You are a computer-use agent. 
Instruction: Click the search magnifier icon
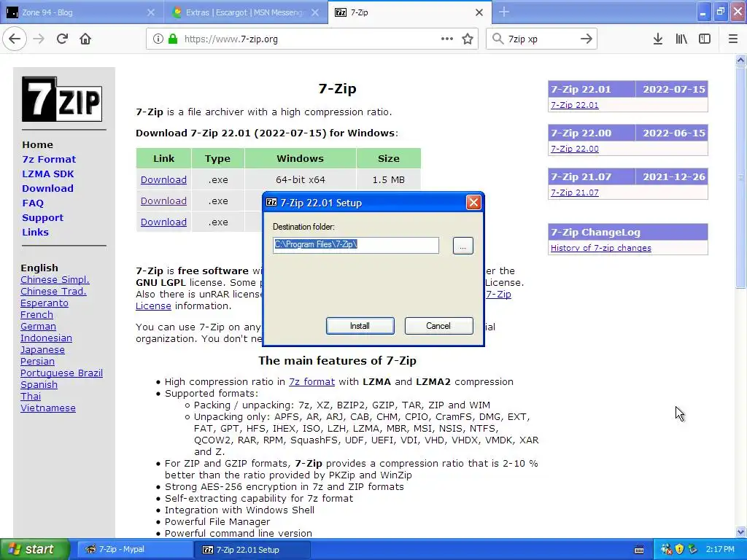(x=498, y=39)
